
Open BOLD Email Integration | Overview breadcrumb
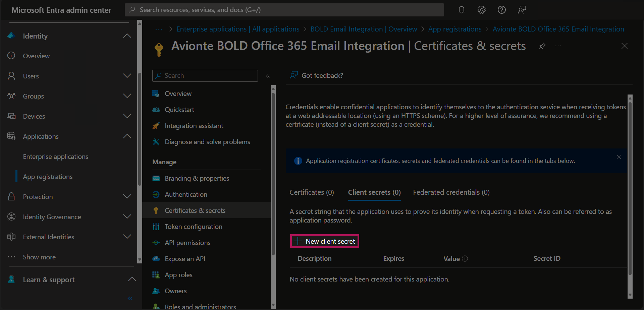(x=364, y=29)
